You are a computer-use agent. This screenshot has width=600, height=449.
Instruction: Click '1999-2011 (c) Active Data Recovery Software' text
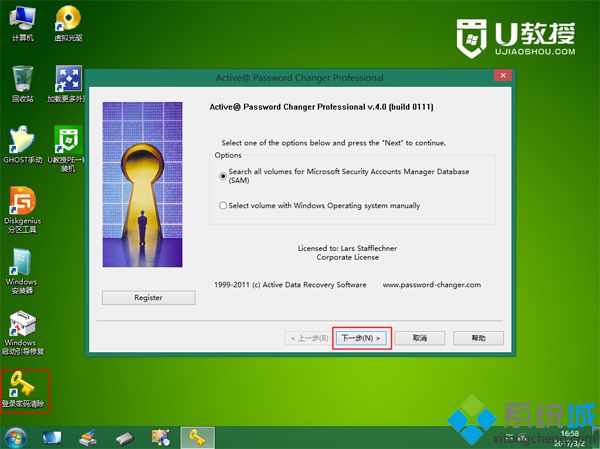pos(290,285)
